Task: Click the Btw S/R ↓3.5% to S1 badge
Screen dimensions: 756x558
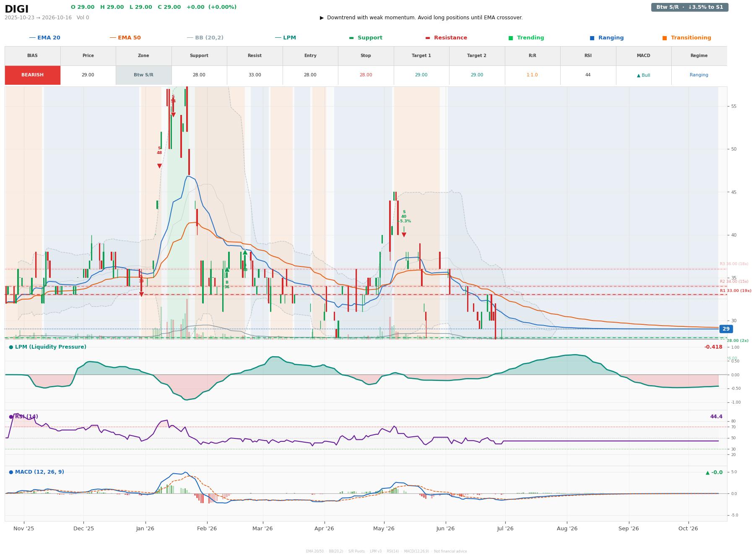Action: pos(690,7)
